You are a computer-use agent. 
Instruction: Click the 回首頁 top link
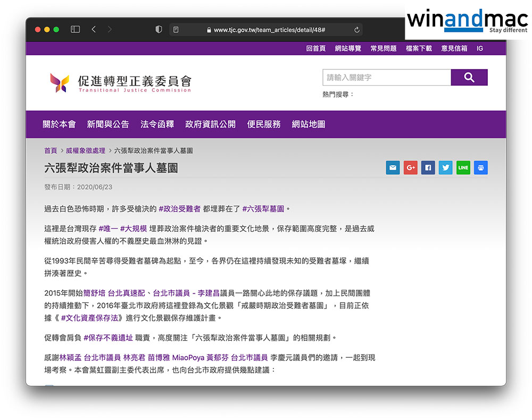315,48
